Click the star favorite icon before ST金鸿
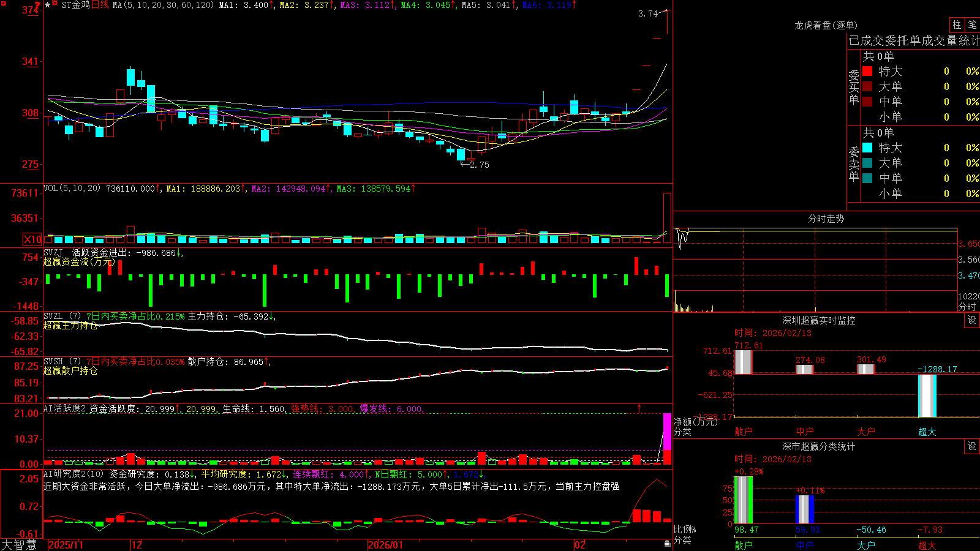Screen dimensions: 980x551 click(48, 5)
